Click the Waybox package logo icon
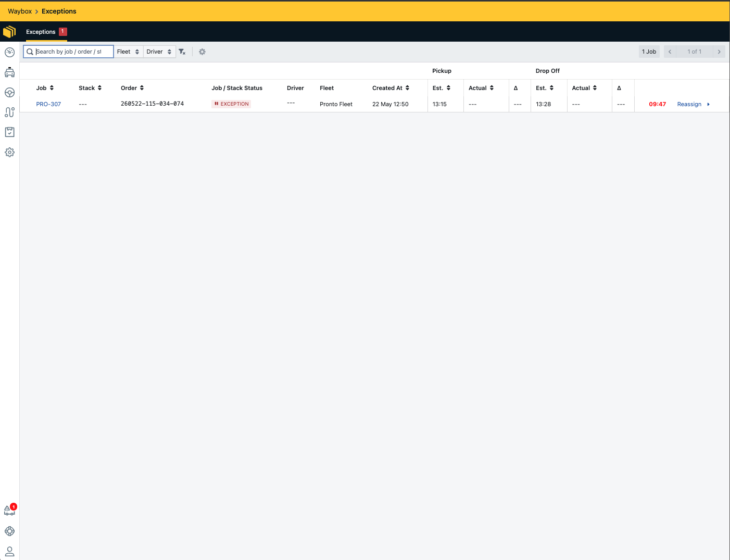 (9, 32)
